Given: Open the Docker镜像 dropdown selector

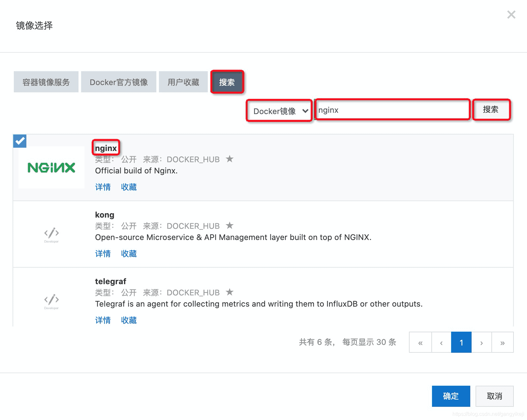Looking at the screenshot, I should tap(279, 111).
